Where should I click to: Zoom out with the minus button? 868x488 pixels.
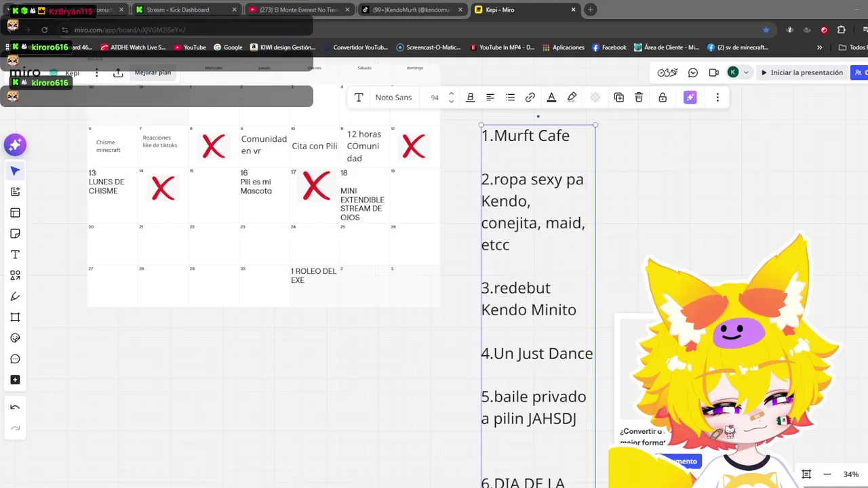click(827, 474)
